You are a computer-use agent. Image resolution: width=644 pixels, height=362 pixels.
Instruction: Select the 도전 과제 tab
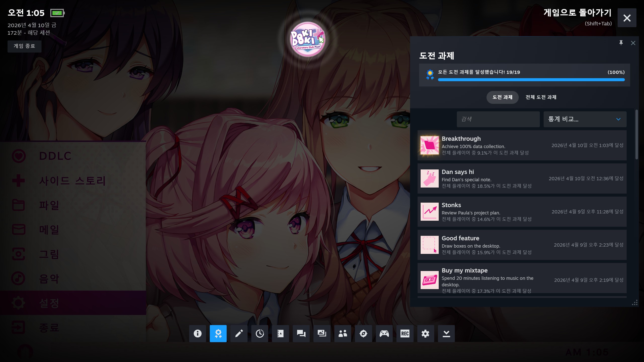tap(502, 97)
